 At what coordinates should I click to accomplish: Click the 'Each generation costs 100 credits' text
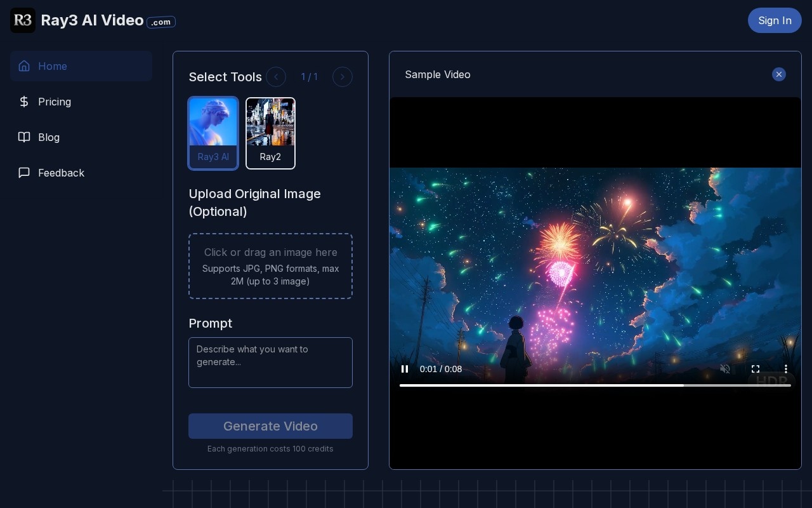pyautogui.click(x=270, y=448)
